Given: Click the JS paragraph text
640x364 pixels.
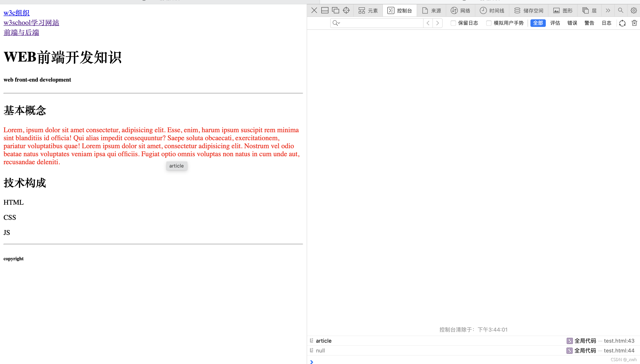Looking at the screenshot, I should (7, 232).
